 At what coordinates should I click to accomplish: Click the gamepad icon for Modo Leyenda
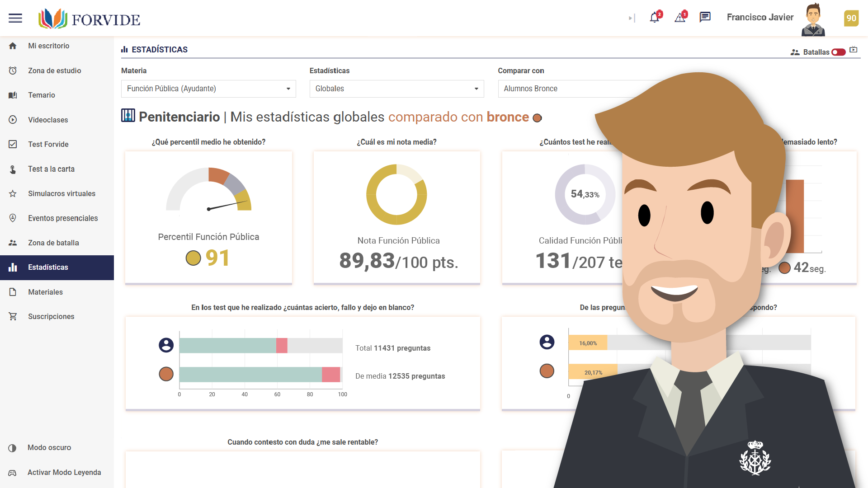click(12, 473)
